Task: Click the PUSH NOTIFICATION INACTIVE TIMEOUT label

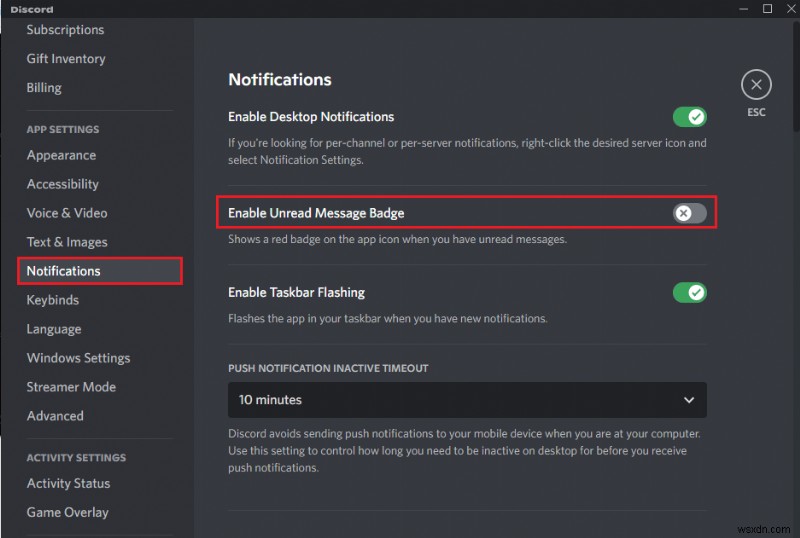Action: pyautogui.click(x=328, y=368)
